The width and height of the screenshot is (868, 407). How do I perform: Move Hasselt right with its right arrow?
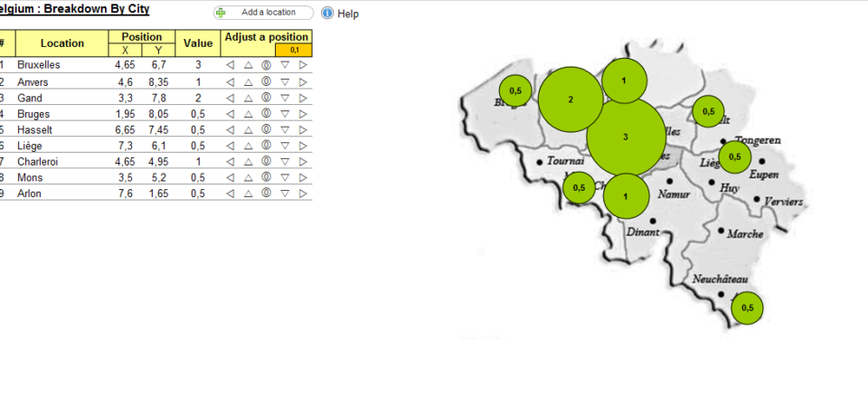coord(303,129)
